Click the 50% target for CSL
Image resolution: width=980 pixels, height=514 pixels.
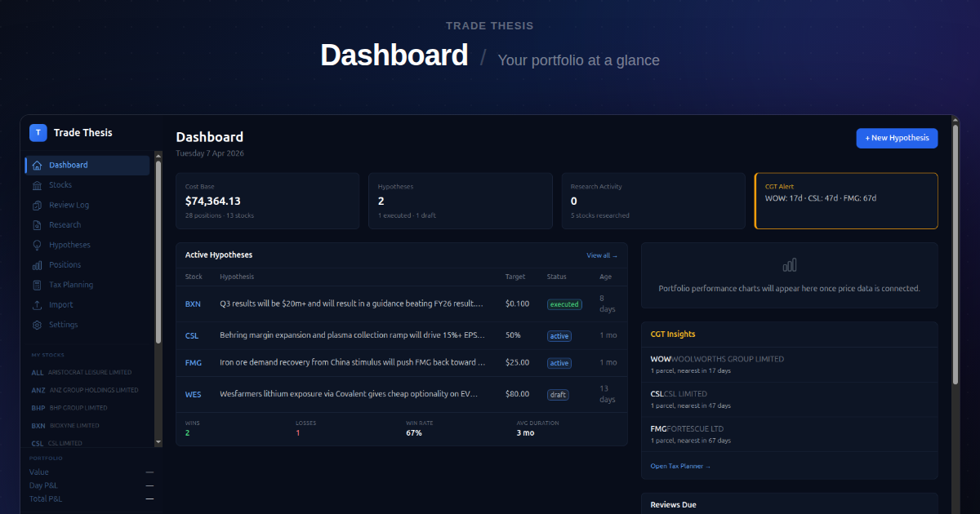513,336
